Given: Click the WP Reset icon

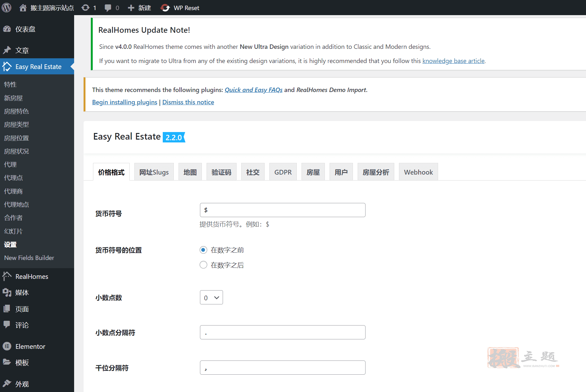Looking at the screenshot, I should [x=165, y=8].
